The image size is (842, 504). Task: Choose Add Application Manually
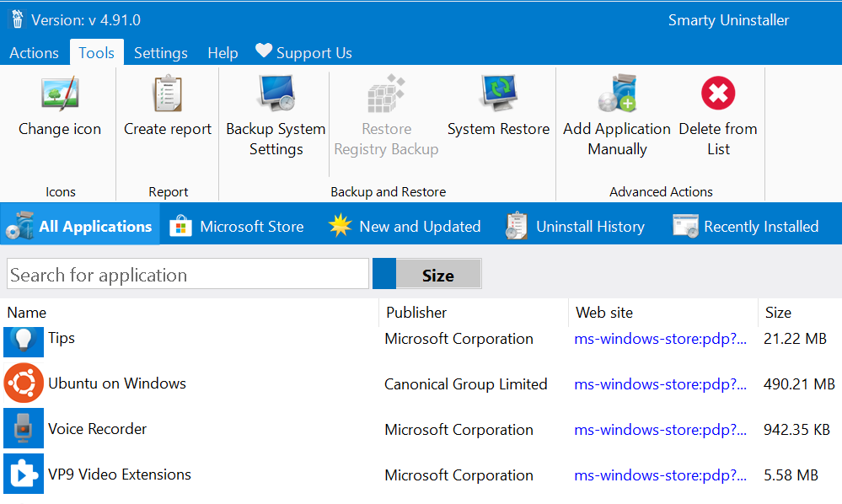[x=616, y=117]
